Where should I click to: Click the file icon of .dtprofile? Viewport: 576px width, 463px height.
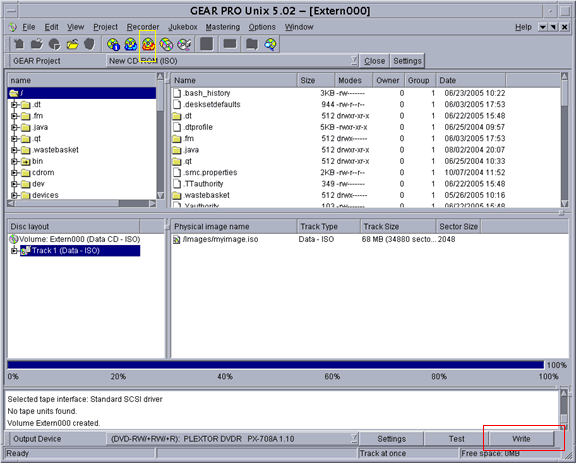(177, 127)
